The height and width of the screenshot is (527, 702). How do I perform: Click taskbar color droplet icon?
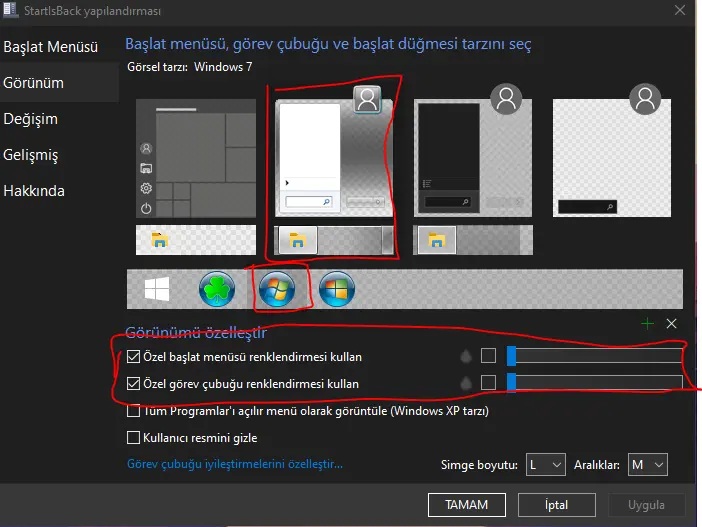pyautogui.click(x=466, y=383)
